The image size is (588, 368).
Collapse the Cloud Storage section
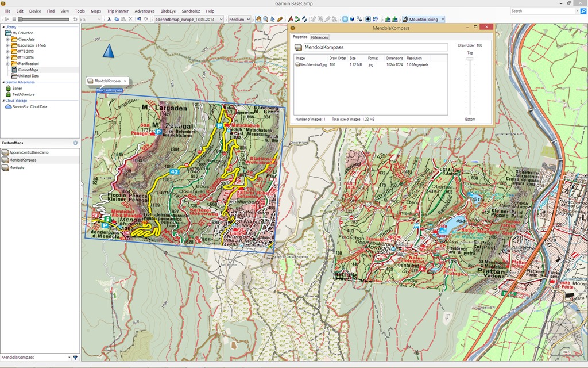3,101
